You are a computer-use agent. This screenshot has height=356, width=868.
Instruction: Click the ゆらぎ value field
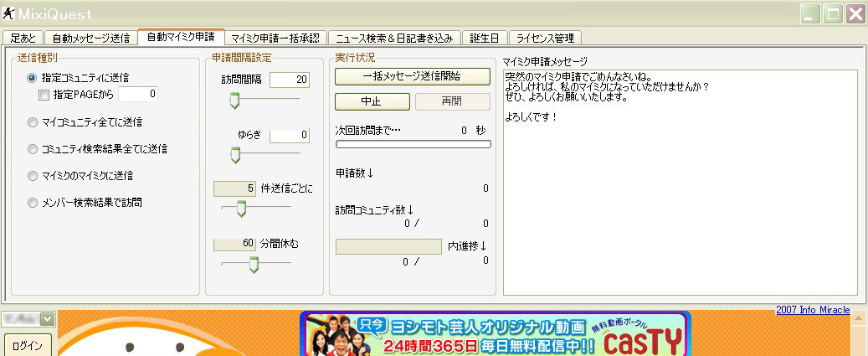(x=290, y=135)
